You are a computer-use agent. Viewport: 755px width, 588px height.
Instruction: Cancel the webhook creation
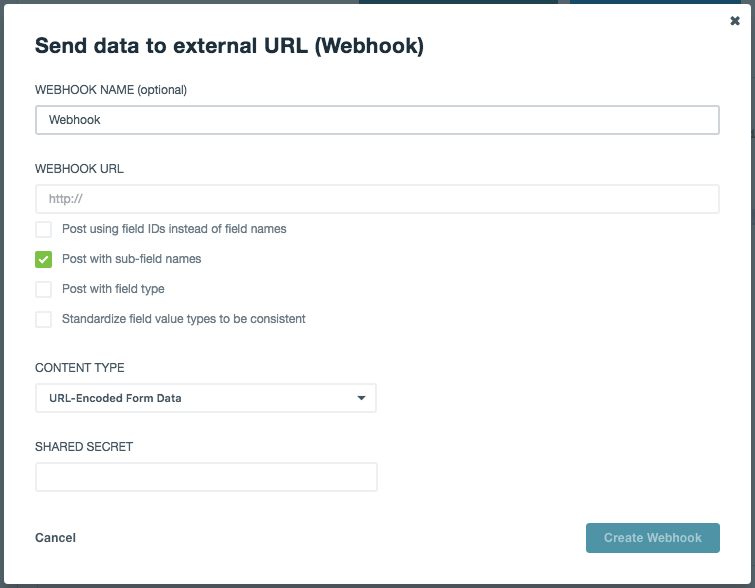click(x=55, y=538)
